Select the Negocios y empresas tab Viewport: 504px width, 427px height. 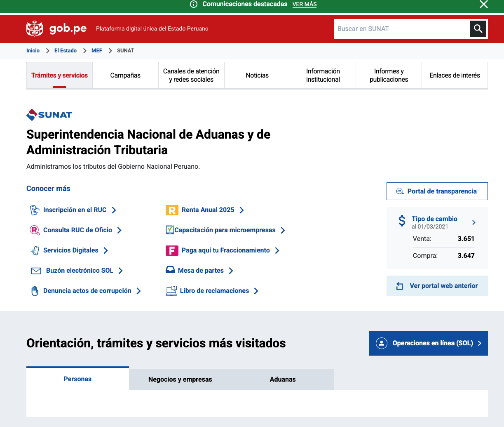(x=180, y=379)
